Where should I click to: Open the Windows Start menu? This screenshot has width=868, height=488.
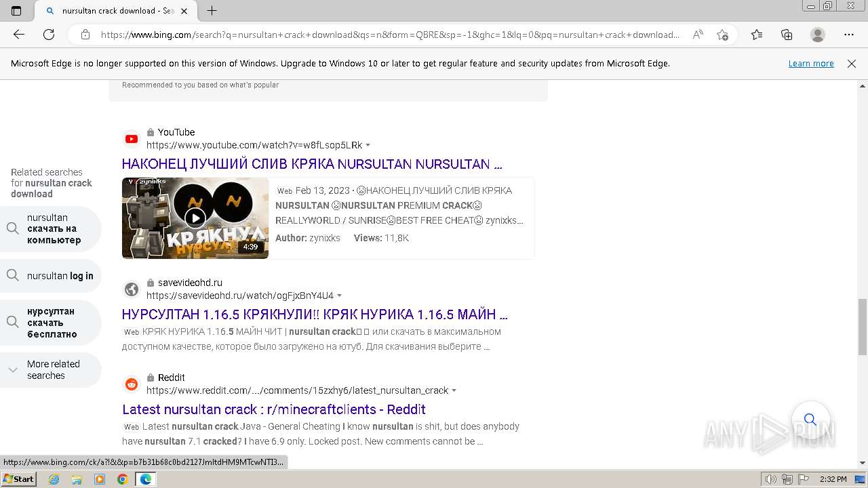tap(18, 479)
